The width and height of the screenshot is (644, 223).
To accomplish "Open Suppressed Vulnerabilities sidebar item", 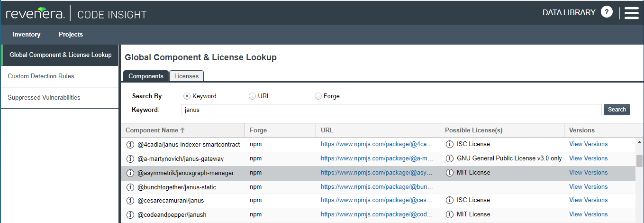I will click(59, 98).
